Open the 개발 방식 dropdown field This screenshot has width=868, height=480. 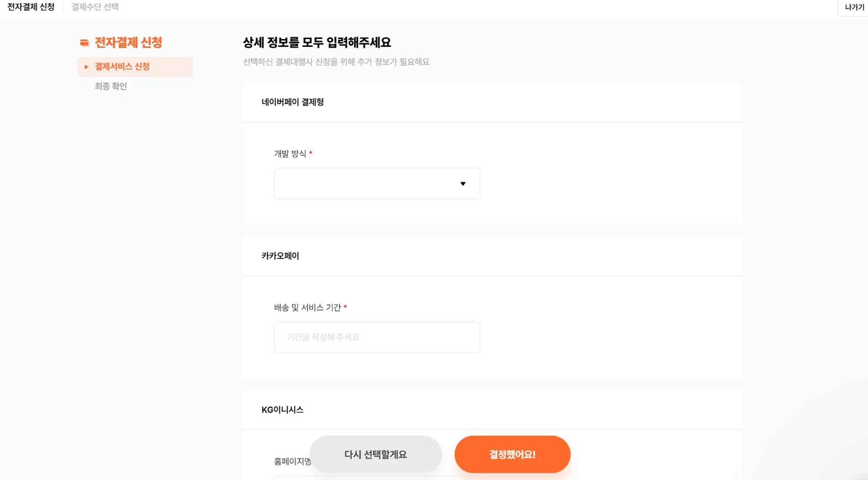point(376,184)
